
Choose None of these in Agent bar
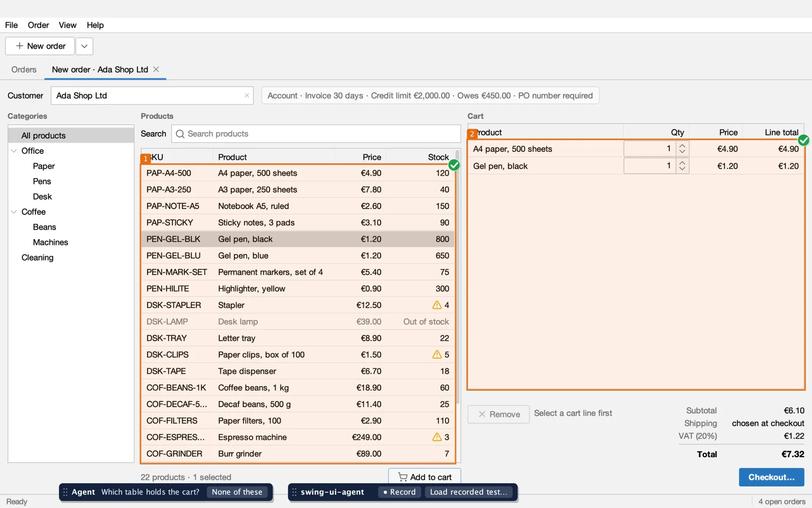click(237, 492)
